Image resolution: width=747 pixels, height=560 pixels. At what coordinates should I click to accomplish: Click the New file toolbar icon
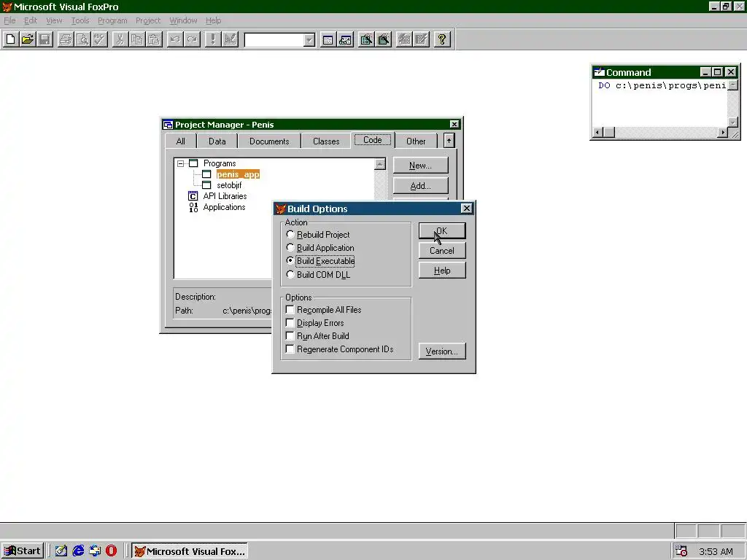click(x=10, y=39)
